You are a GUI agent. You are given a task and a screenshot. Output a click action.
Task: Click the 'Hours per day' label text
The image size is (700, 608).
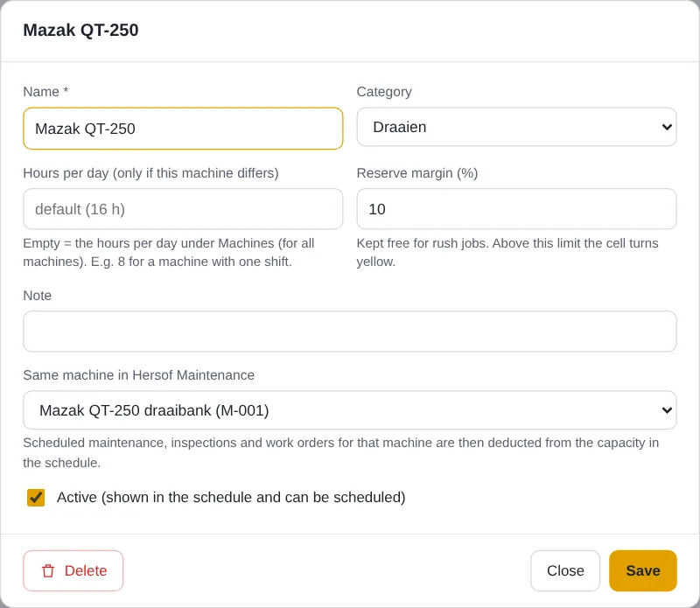pyautogui.click(x=150, y=172)
